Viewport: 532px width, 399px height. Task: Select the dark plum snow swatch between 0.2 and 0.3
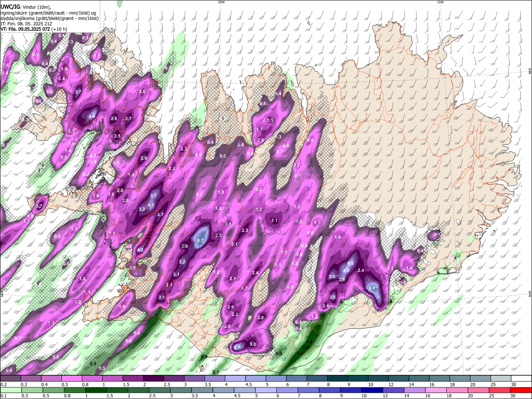tap(11, 378)
